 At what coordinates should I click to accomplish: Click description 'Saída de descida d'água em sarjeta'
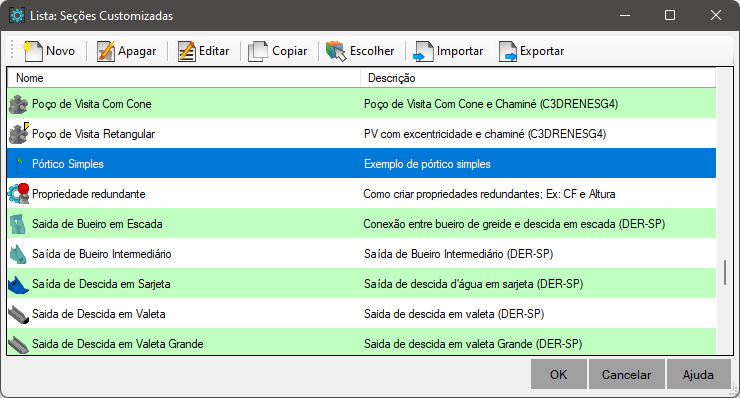coord(448,284)
